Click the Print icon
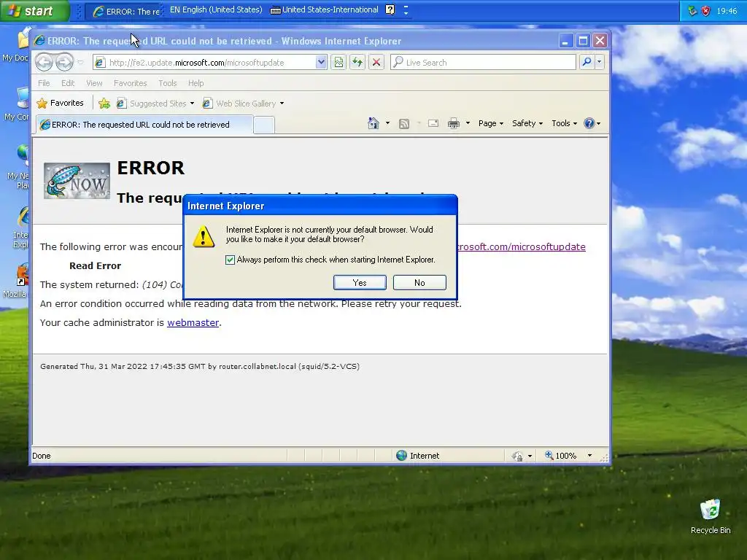This screenshot has width=747, height=560. tap(454, 124)
